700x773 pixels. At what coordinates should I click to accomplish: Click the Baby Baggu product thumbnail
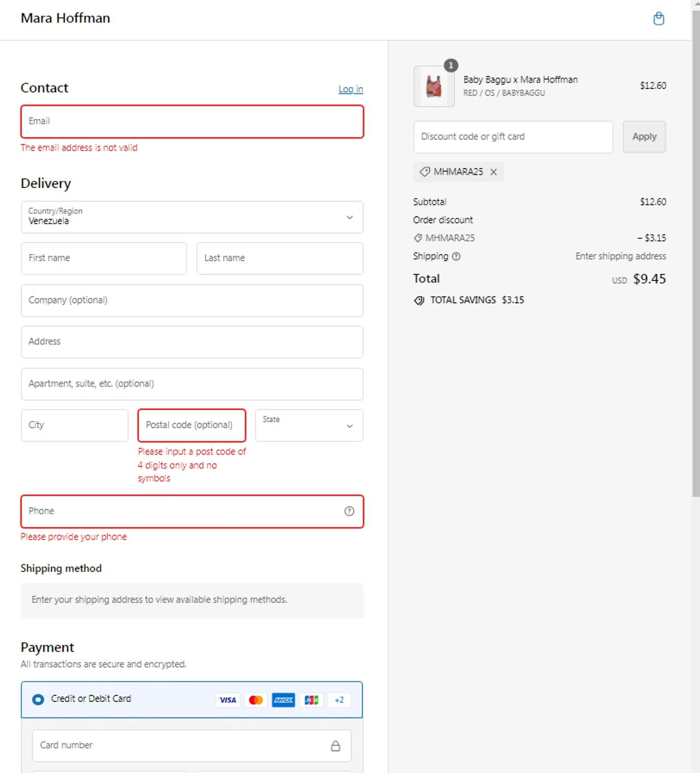point(434,86)
